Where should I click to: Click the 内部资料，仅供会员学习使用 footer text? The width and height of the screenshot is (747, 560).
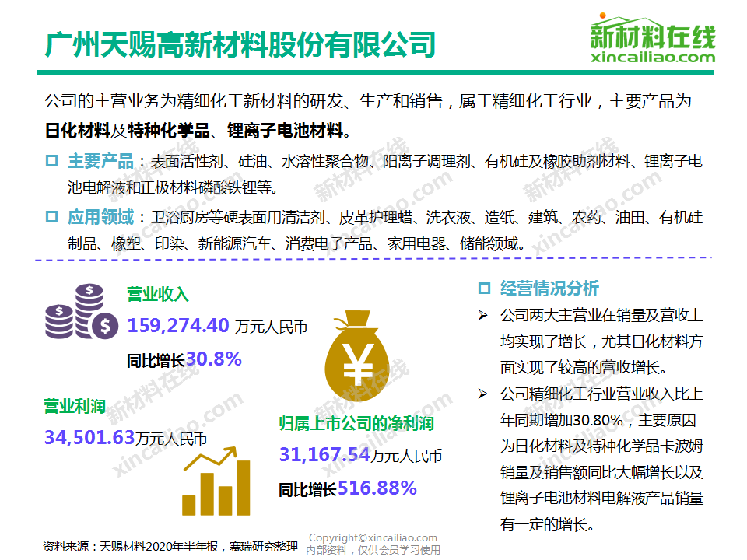pos(373,550)
